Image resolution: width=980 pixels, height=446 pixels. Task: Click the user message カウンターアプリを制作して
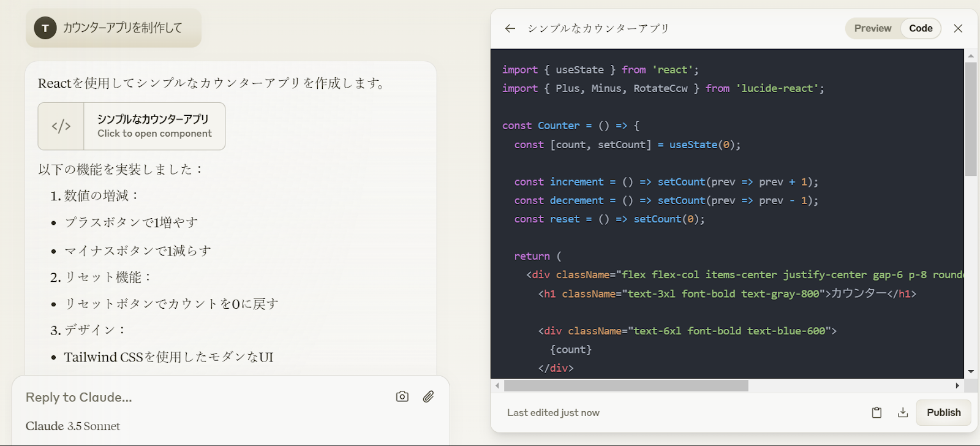(123, 28)
